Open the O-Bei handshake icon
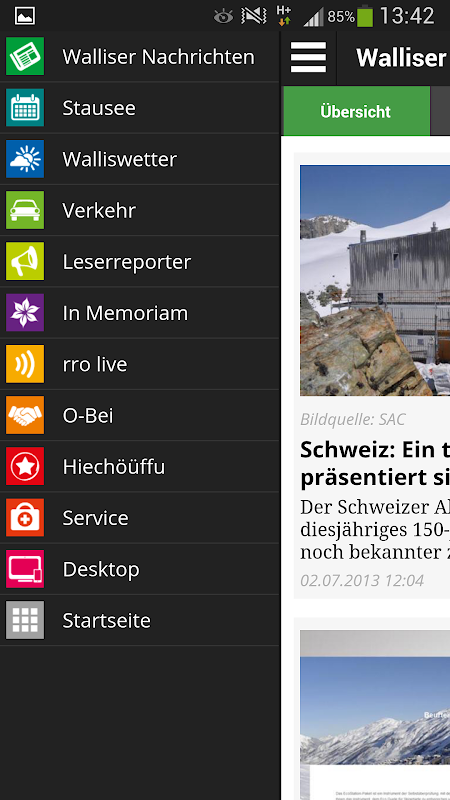Screen dimensions: 450x800 tap(25, 415)
